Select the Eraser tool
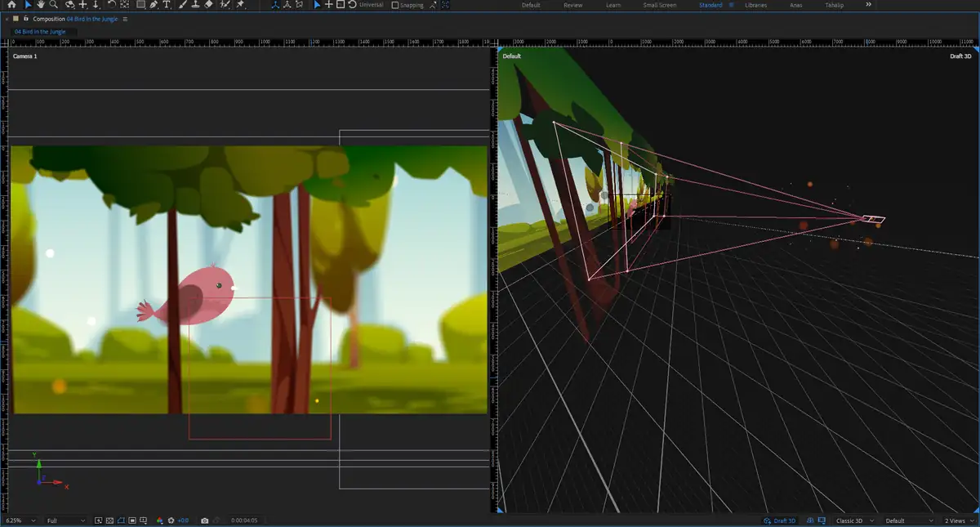980x527 pixels. tap(208, 5)
